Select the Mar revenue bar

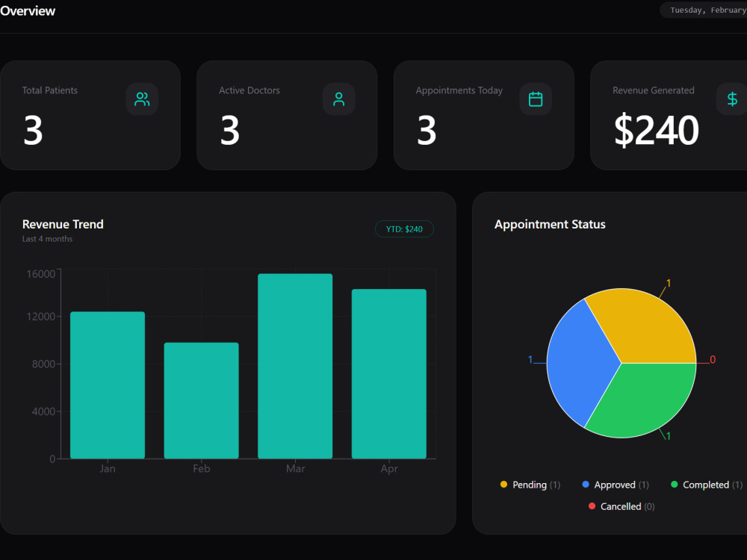(x=295, y=366)
